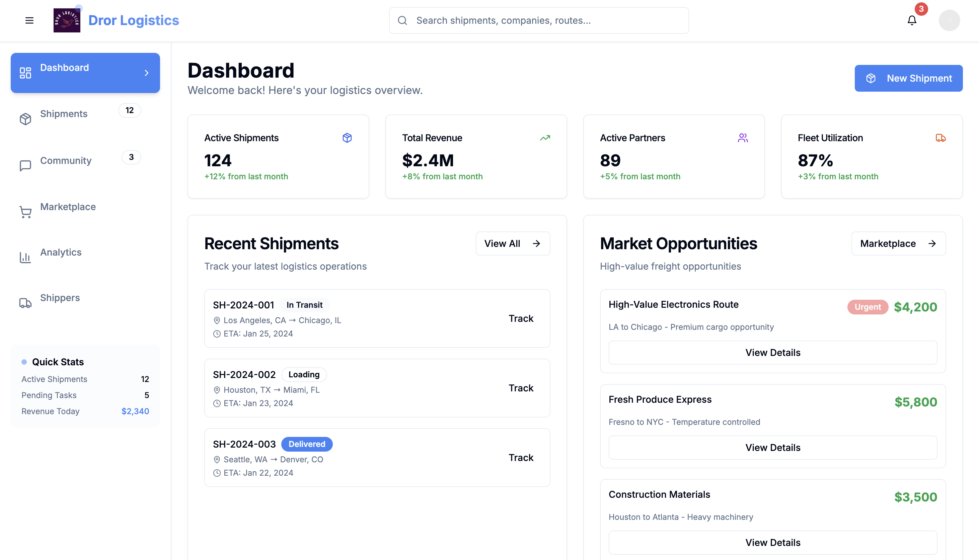Toggle the Delivered badge on SH-2024-003

[x=307, y=444]
